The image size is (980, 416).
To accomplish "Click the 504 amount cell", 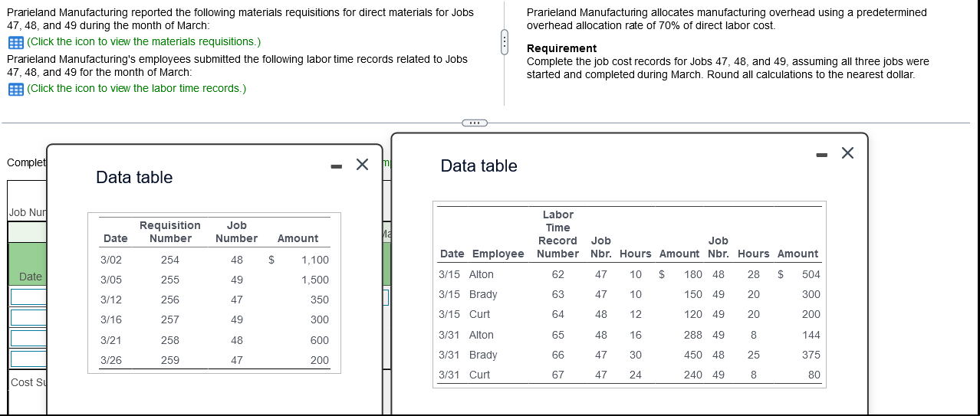I will click(x=811, y=274).
